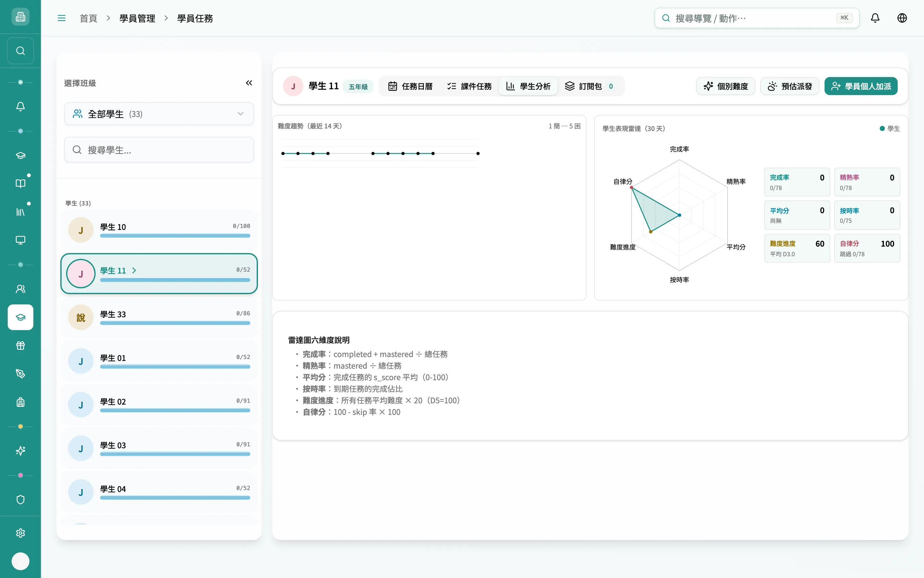Open the 訂閱包 tab
Viewport: 924px width, 578px height.
point(589,86)
